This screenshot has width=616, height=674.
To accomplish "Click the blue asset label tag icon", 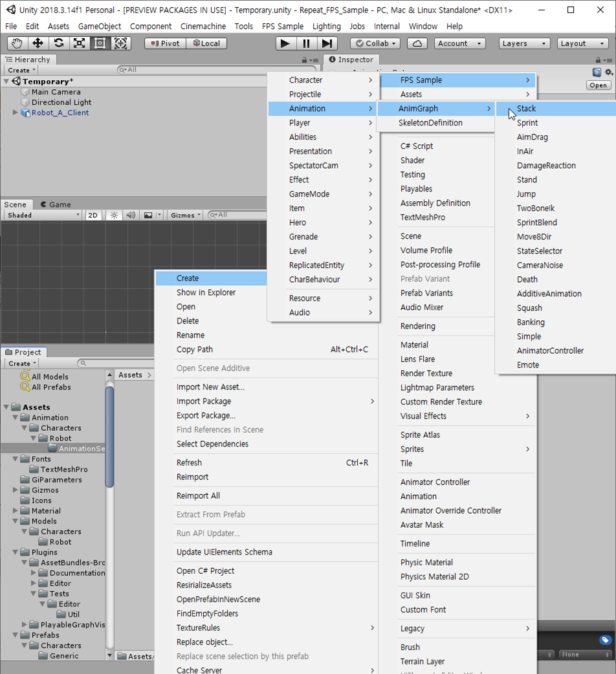I will point(605,640).
